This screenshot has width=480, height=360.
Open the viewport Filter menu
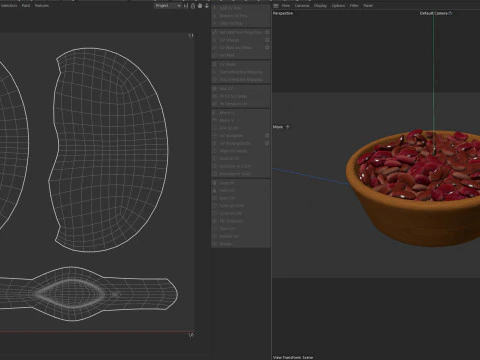point(354,6)
